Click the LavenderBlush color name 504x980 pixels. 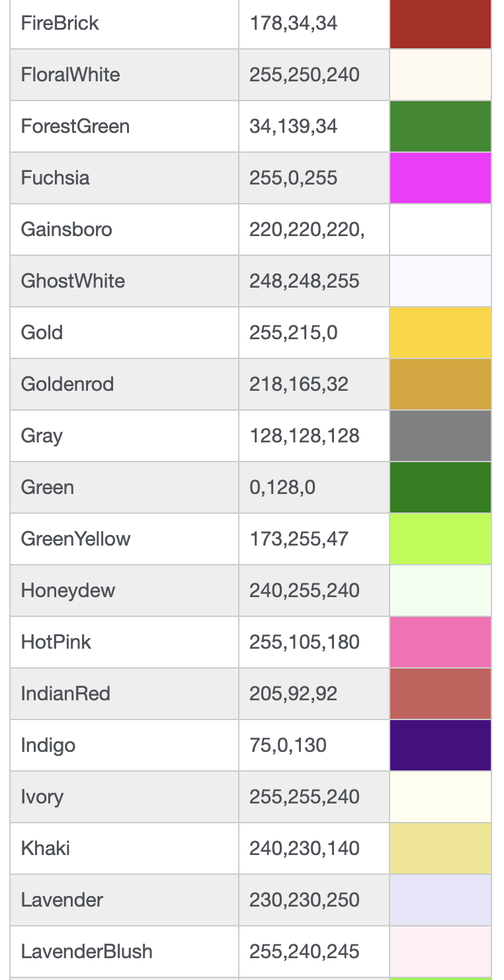87,952
